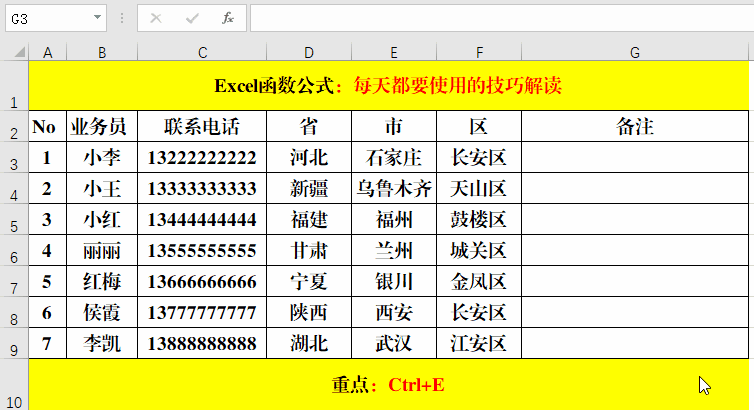Select district cell '城关区'
The image size is (754, 410).
click(479, 250)
